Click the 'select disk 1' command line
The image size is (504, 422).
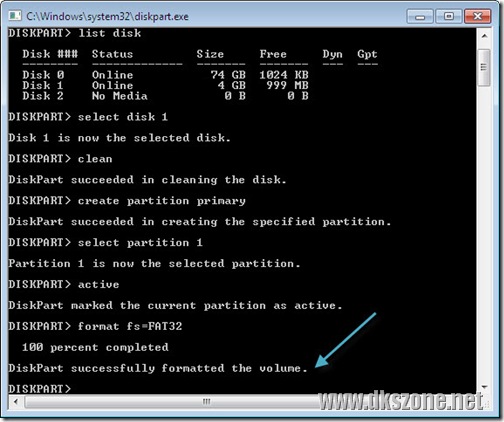[88, 117]
